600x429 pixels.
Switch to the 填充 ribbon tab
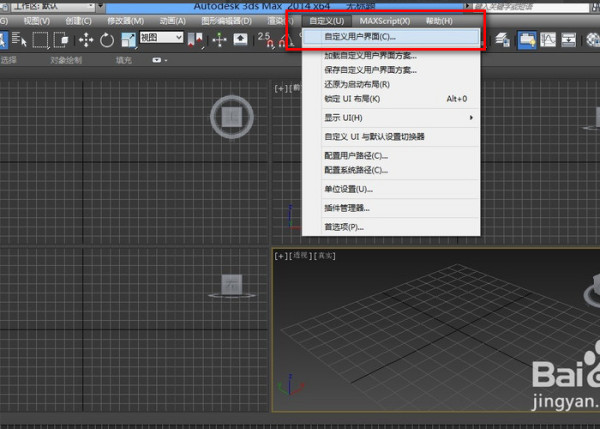(124, 60)
